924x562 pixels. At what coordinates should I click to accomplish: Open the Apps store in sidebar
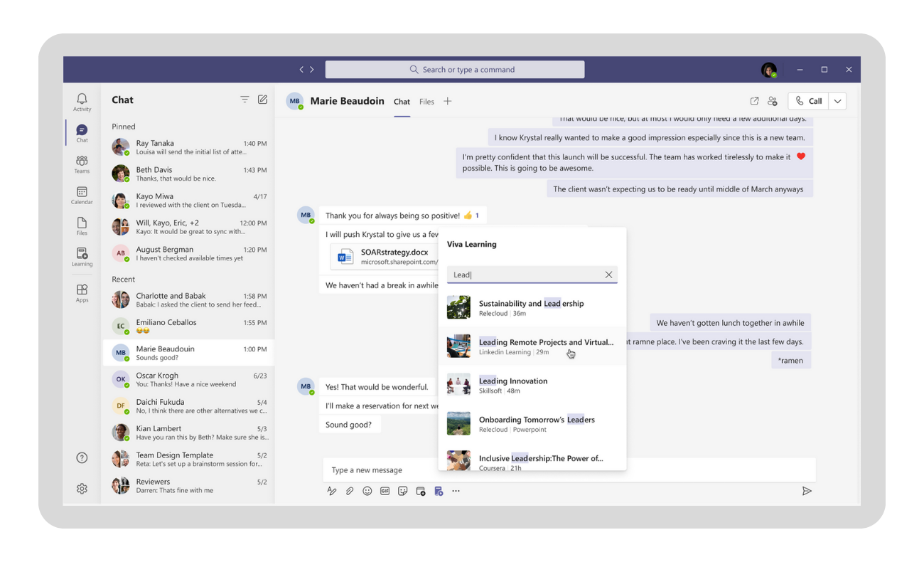point(82,293)
